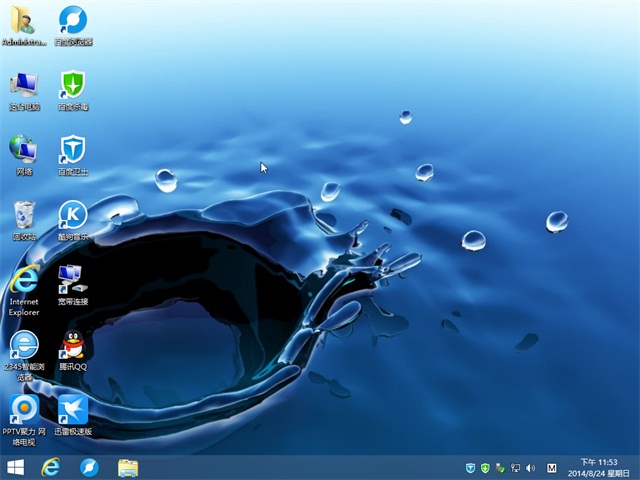Launch PPTV network TV shortcut
Image resolution: width=640 pixels, height=480 pixels.
coord(23,409)
